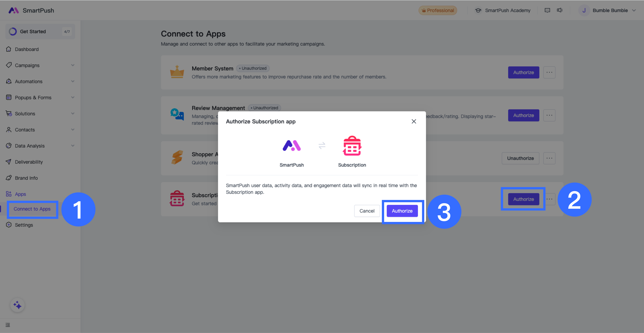Expand the Campaigns menu chevron
Screen dimensions: 644x333
click(x=72, y=65)
